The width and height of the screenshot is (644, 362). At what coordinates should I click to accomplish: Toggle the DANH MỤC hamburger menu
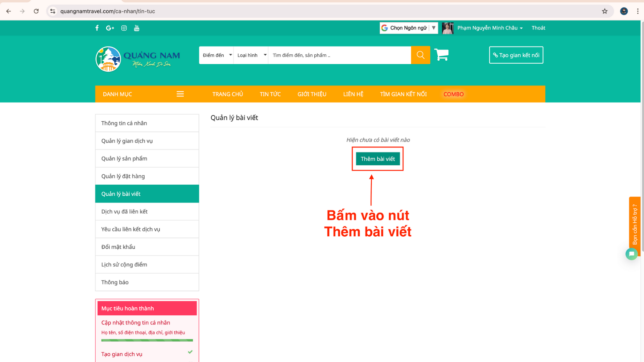click(x=180, y=94)
